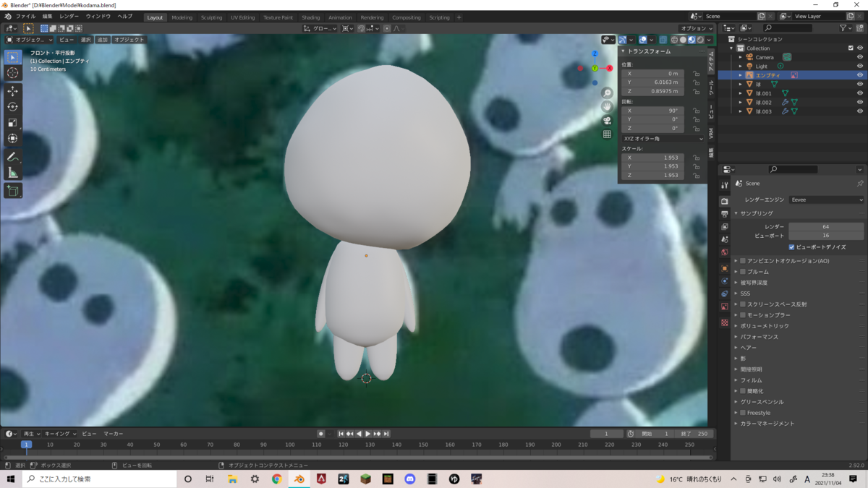Select the Add Cube tool
This screenshot has width=868, height=488.
click(x=13, y=191)
